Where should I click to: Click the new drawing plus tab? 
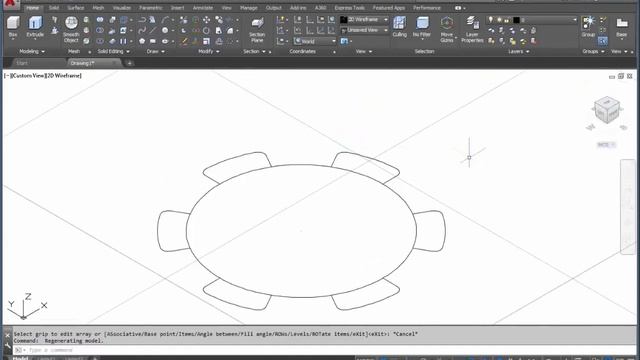[x=129, y=63]
